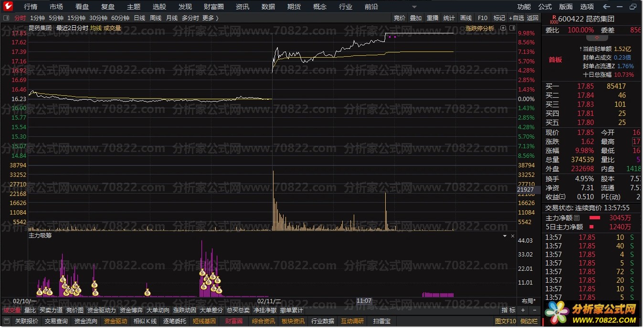This screenshot has width=644, height=328.
Task: Open the 指标 indicator selector
Action: (x=507, y=310)
